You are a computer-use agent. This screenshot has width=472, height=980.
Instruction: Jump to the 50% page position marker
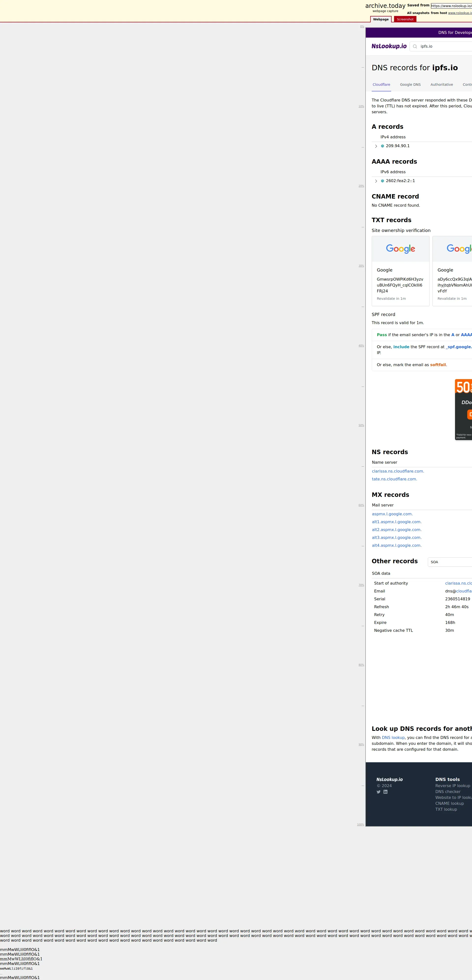coord(361,425)
